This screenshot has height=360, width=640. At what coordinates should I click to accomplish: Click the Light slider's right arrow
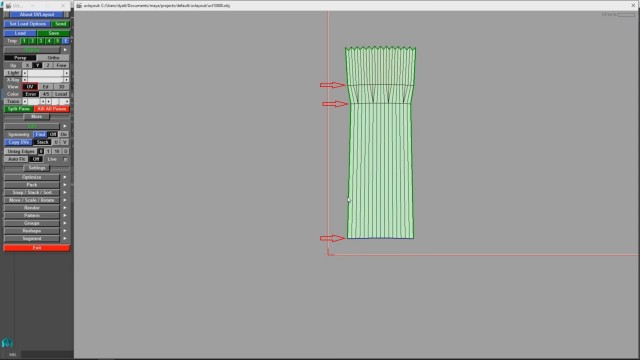pos(67,73)
